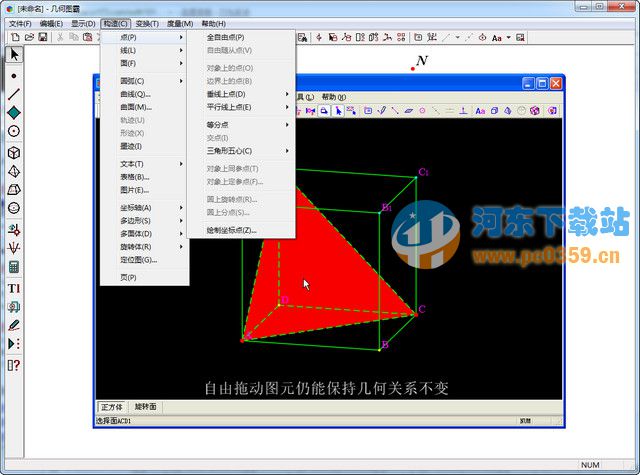Click the perpendicular symbol icon in inner toolbar
The image size is (640, 475).
(463, 111)
